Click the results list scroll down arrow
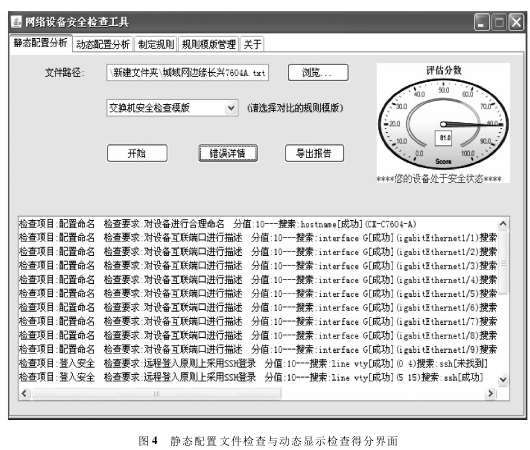 (x=503, y=379)
